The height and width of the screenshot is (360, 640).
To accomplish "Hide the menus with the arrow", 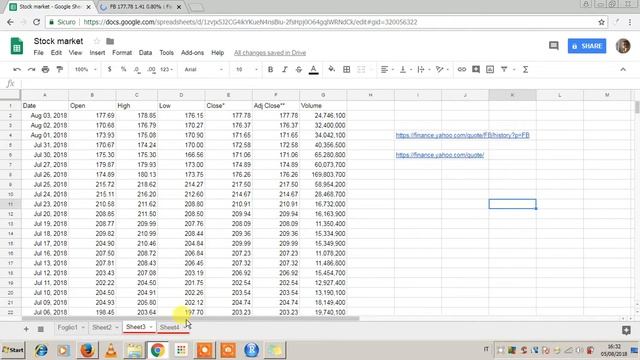I will 623,69.
